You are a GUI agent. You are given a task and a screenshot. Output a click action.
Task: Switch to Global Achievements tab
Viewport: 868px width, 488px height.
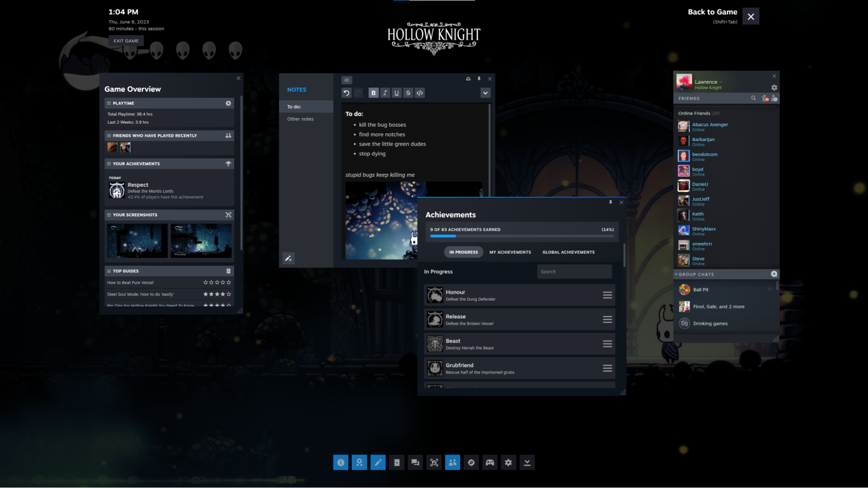(568, 252)
